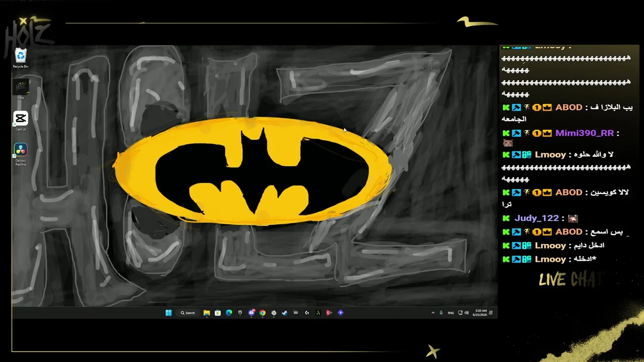Click the green letter A taskbar icon

[x=318, y=313]
